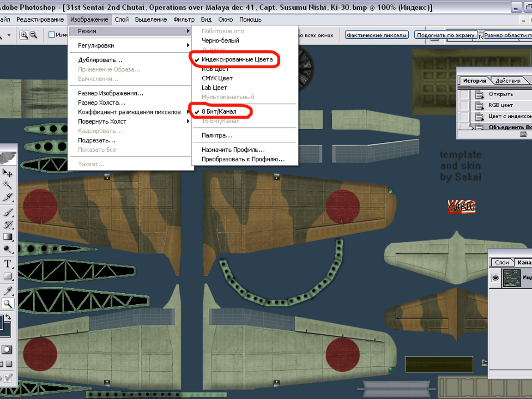This screenshot has width=532, height=399.
Task: Pick the Type tool
Action: (x=8, y=264)
